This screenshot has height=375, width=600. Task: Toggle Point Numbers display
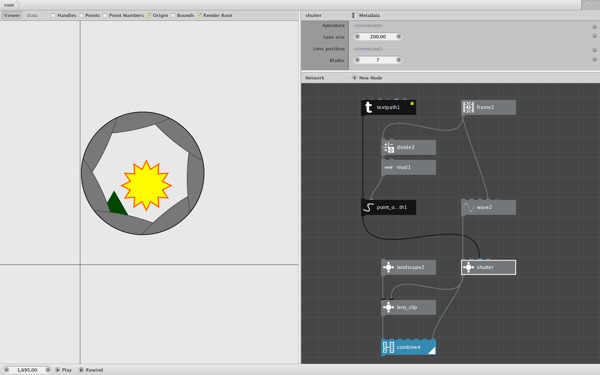point(105,15)
